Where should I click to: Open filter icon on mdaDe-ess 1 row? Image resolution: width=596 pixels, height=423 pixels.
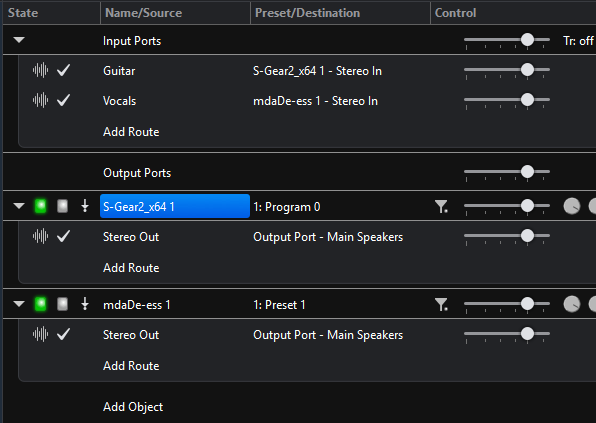(x=441, y=304)
